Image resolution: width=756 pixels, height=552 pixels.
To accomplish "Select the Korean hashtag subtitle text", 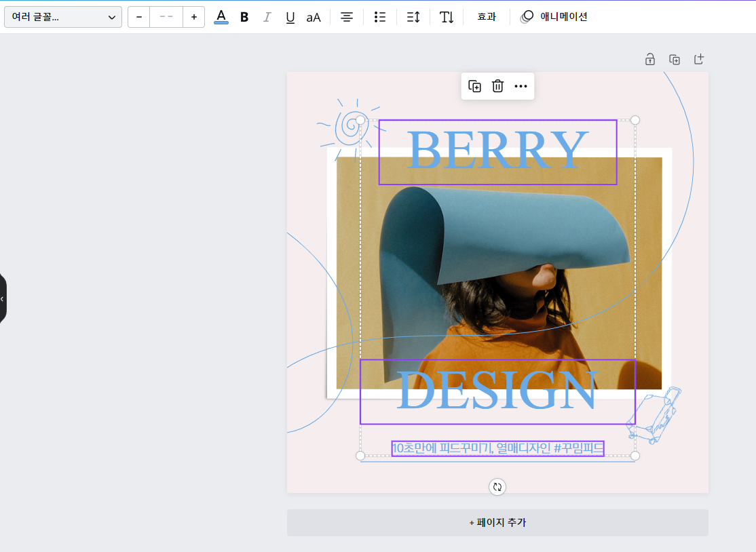I will 497,448.
